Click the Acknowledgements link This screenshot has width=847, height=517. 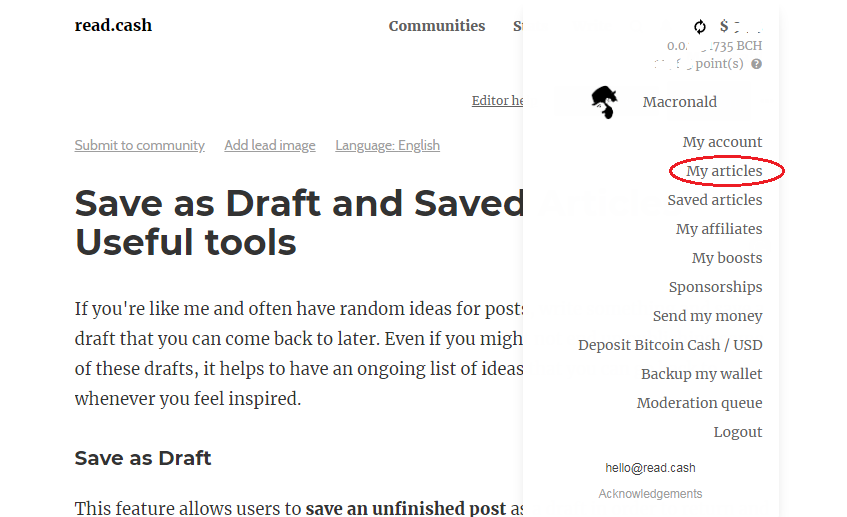point(650,494)
